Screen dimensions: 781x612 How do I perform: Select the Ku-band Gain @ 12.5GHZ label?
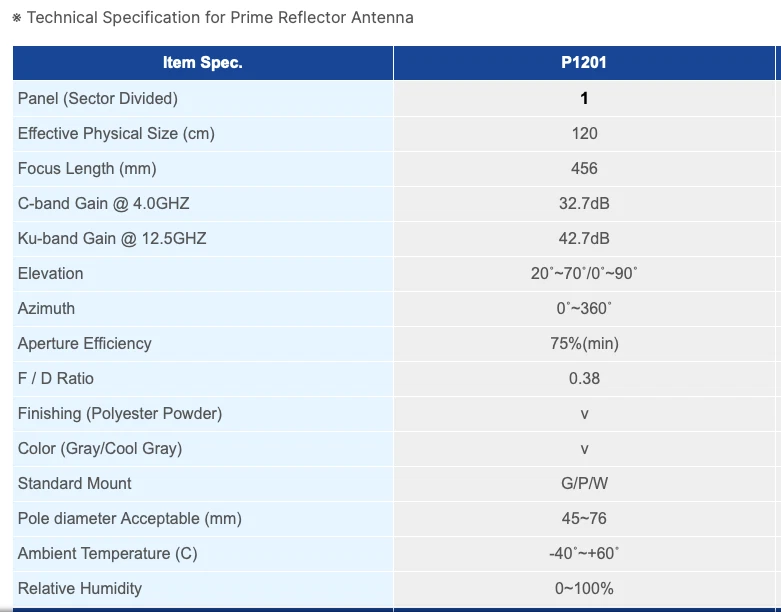coord(112,238)
